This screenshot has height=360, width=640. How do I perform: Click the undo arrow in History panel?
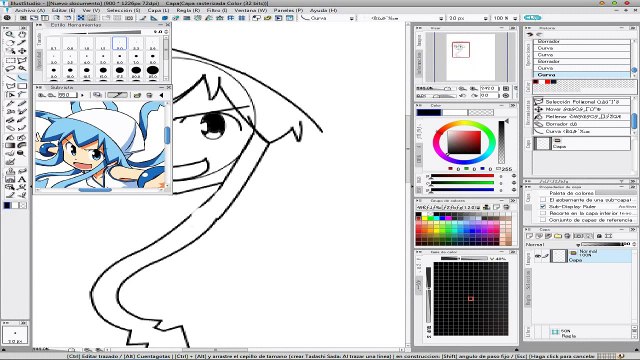pyautogui.click(x=530, y=35)
